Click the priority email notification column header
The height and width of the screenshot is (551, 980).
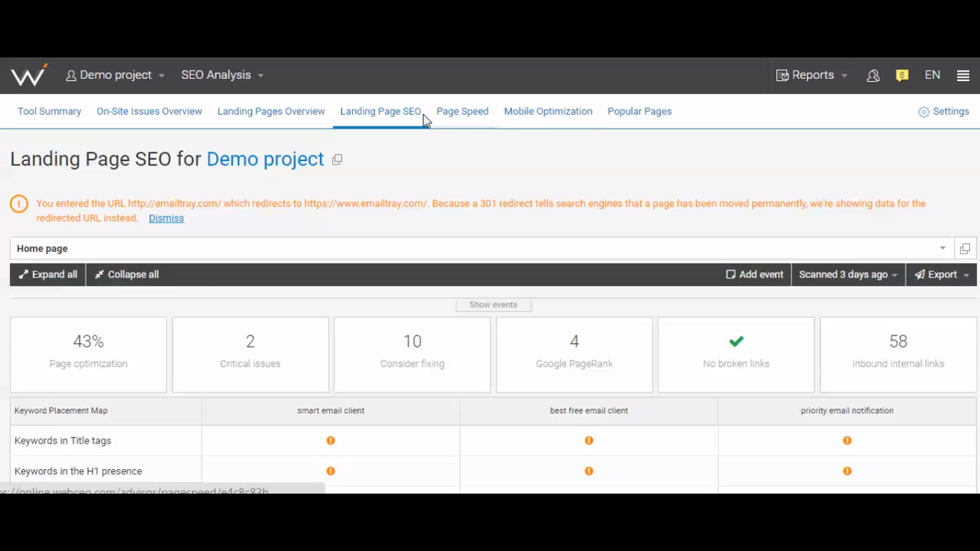coord(847,411)
